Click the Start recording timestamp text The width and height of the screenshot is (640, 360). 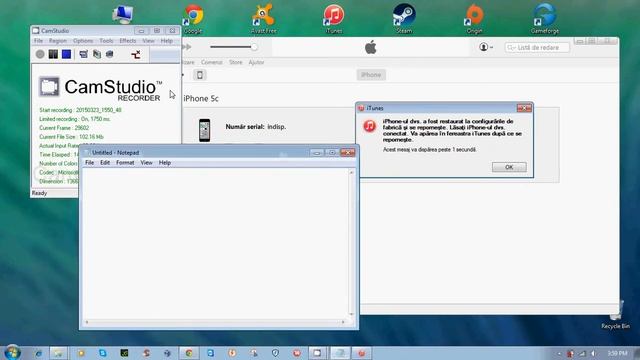click(80, 110)
